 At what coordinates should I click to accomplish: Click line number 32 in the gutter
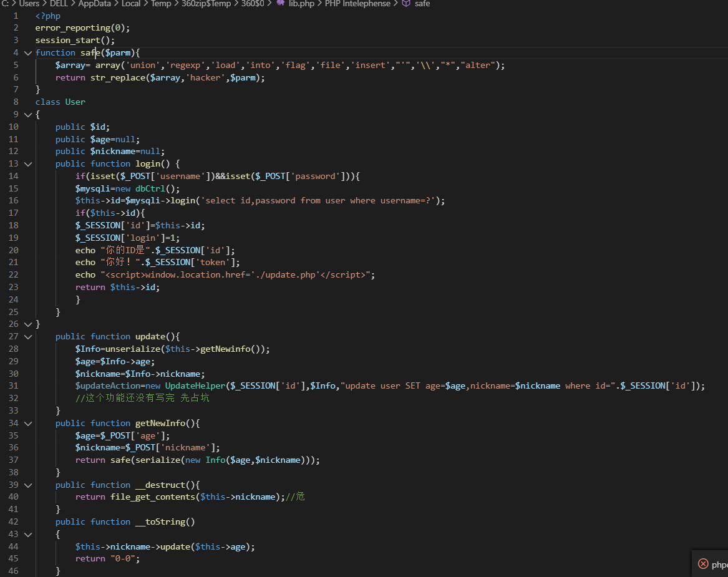(14, 398)
